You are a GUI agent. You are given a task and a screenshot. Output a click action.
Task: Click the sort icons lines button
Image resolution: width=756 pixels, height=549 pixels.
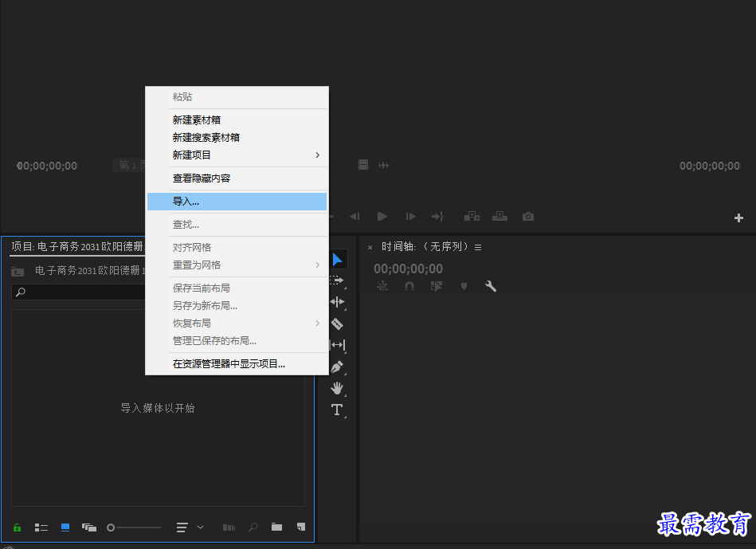(x=182, y=527)
